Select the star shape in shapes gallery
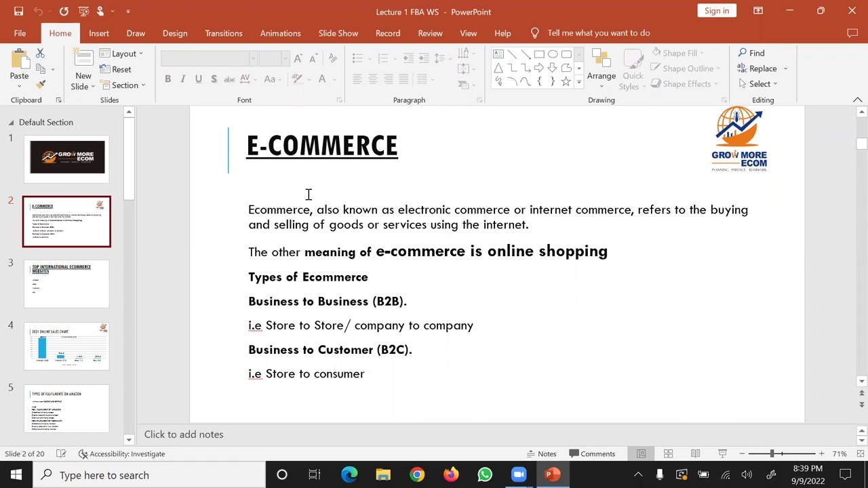Viewport: 868px width, 488px height. tap(566, 81)
